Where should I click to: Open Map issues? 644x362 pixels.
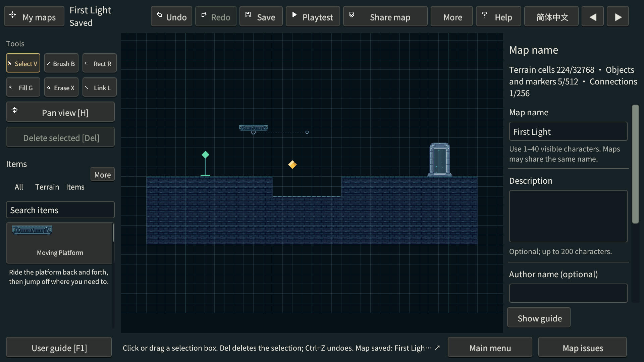pos(583,347)
